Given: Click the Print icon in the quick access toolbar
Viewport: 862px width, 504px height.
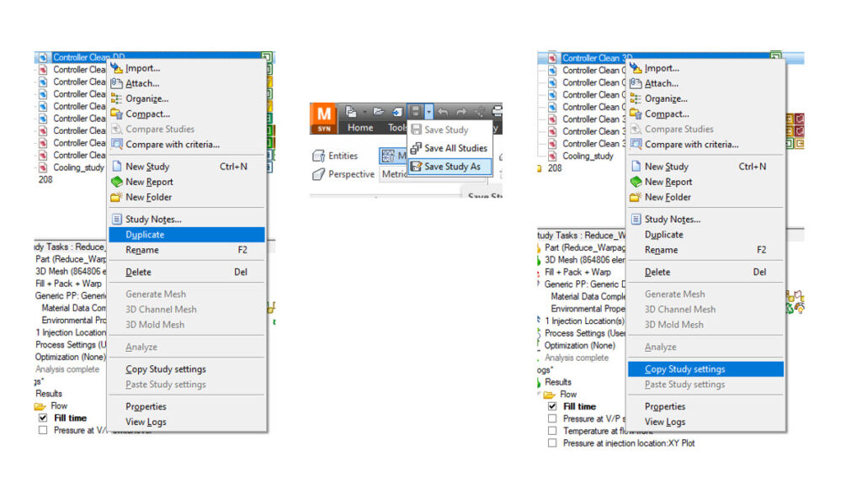Looking at the screenshot, I should tap(497, 112).
